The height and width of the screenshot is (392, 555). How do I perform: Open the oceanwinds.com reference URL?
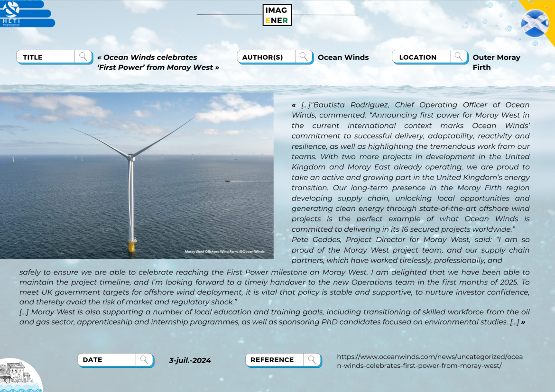click(430, 361)
